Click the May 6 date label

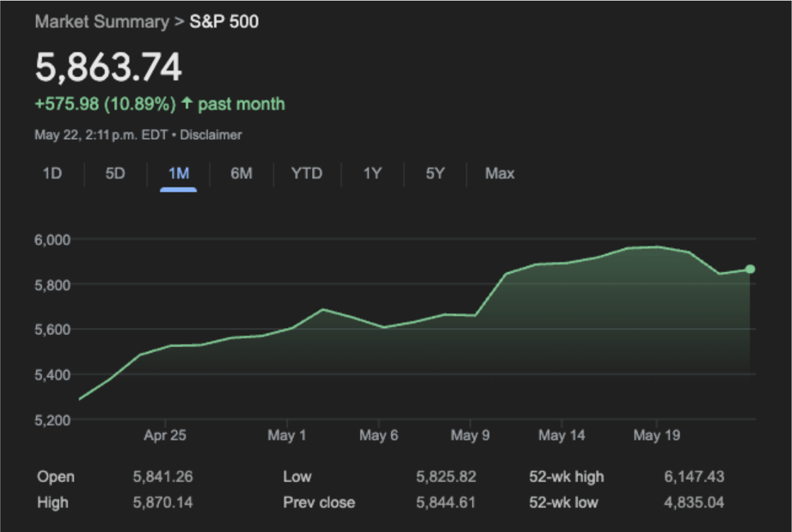pyautogui.click(x=378, y=435)
